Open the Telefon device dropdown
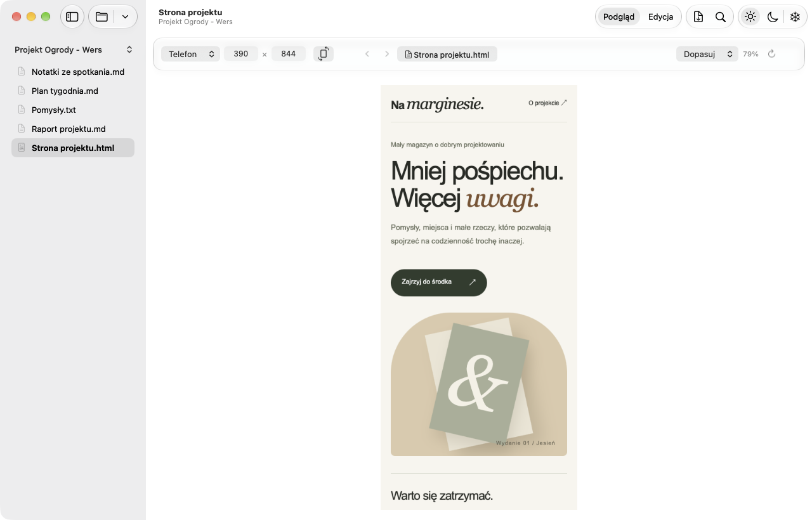This screenshot has height=520, width=812. 190,54
